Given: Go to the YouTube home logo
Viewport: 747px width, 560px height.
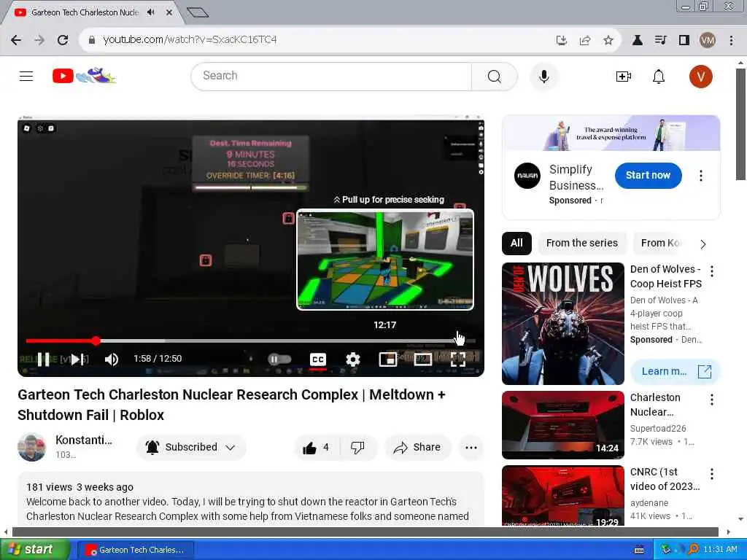Looking at the screenshot, I should click(x=84, y=76).
